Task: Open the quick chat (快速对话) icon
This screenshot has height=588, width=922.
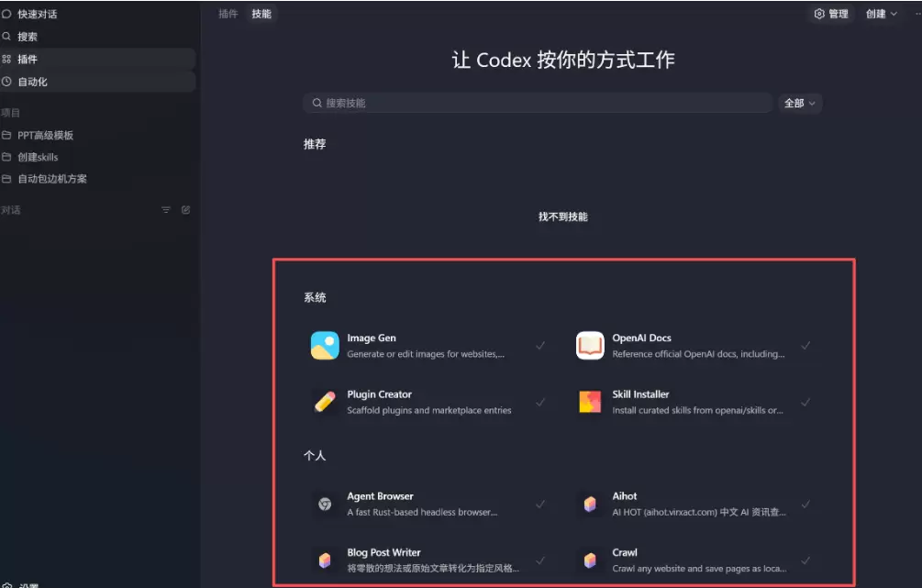Action: pyautogui.click(x=6, y=14)
